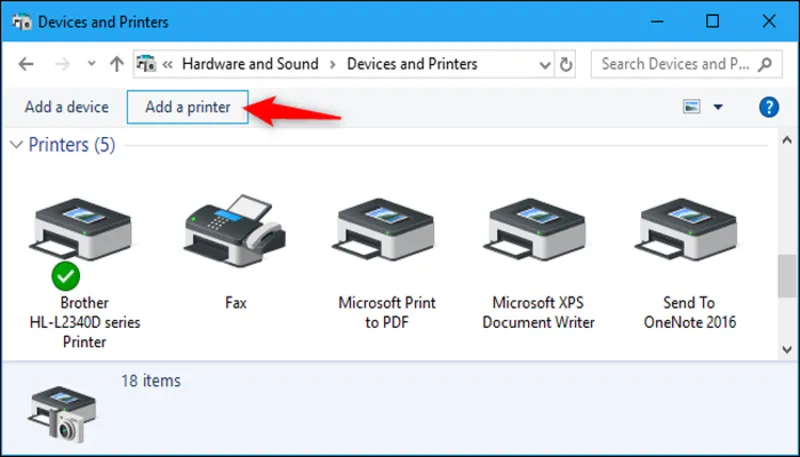Select Devices and Printers breadcrumb
The image size is (800, 457).
412,64
